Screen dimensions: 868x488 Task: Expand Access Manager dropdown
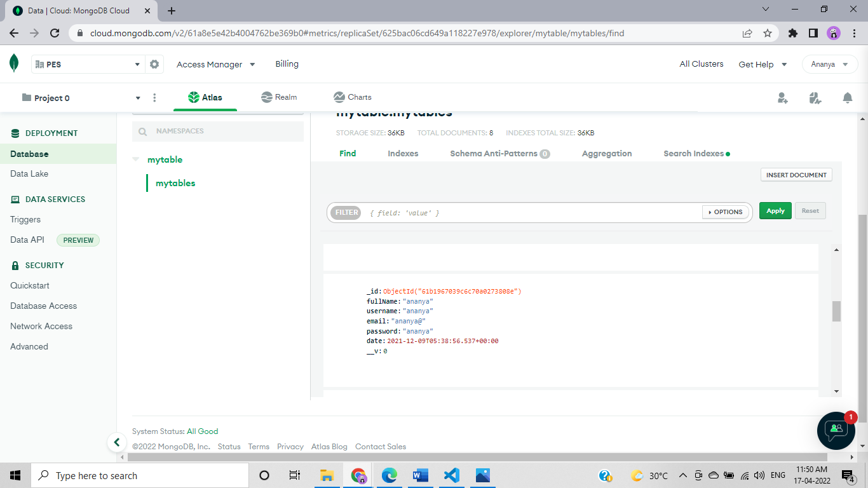pyautogui.click(x=216, y=64)
